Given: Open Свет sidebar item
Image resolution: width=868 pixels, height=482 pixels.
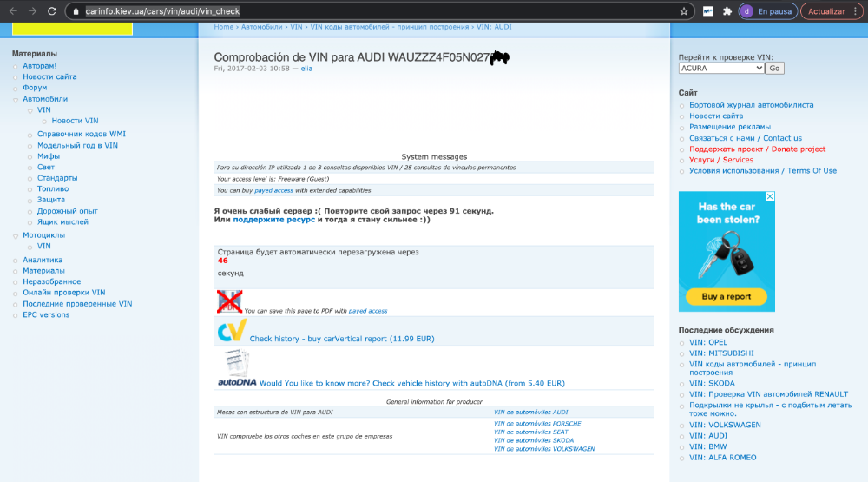Looking at the screenshot, I should pyautogui.click(x=45, y=168).
